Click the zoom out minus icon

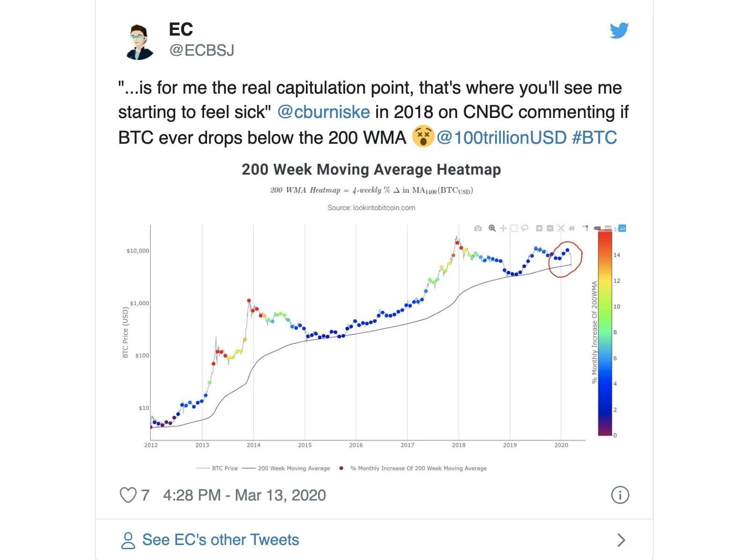pyautogui.click(x=550, y=228)
